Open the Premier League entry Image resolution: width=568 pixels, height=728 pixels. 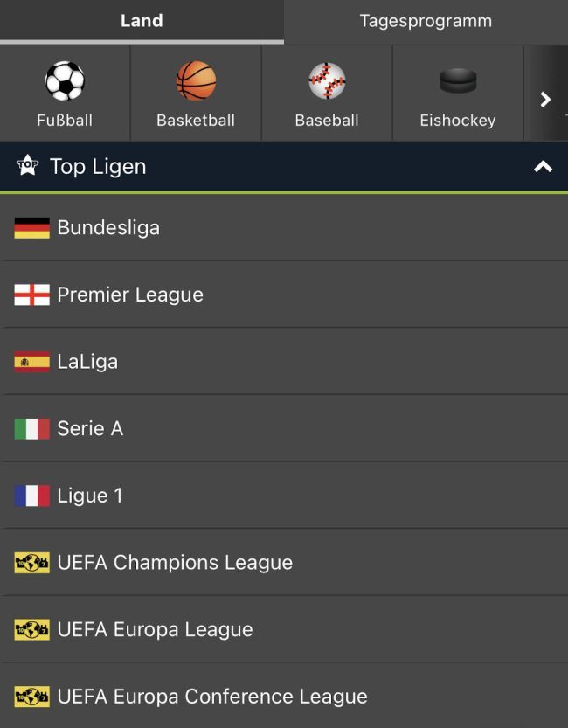point(130,295)
